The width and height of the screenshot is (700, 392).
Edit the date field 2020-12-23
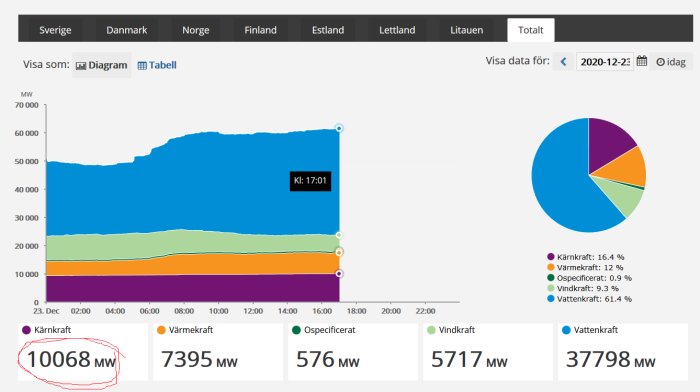tap(605, 62)
